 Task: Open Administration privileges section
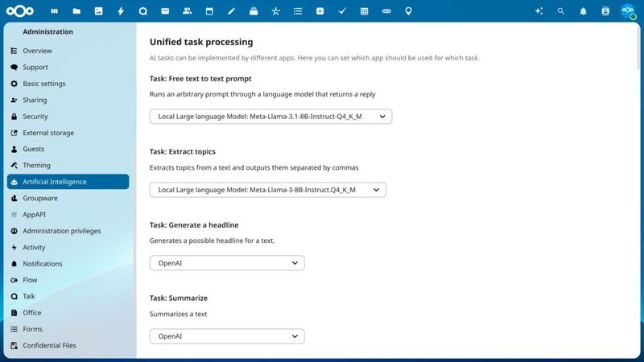(x=68, y=231)
